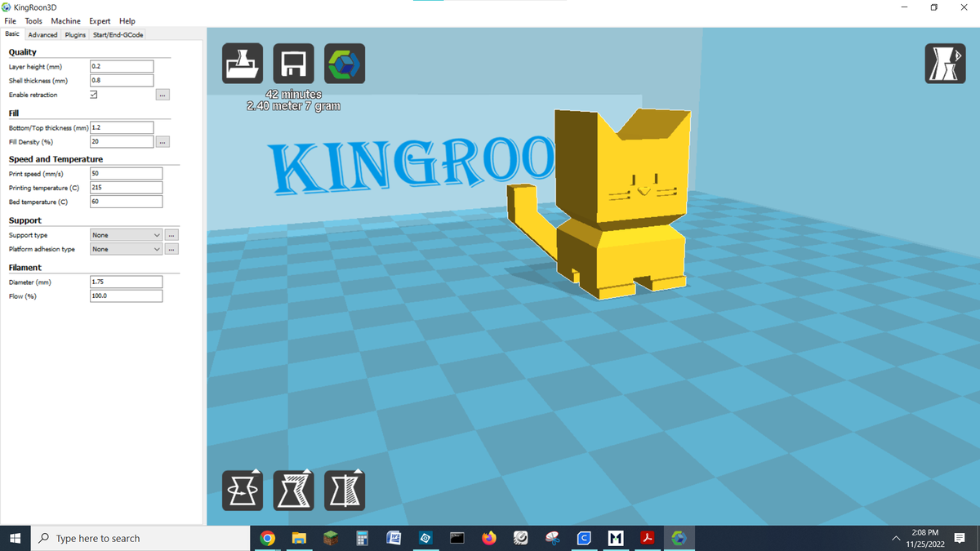980x551 pixels.
Task: Switch to the Start/End-GCode tab
Action: point(118,34)
